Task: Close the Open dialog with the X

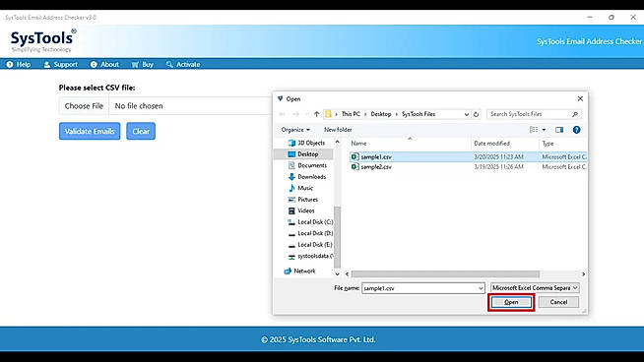Action: pyautogui.click(x=580, y=99)
